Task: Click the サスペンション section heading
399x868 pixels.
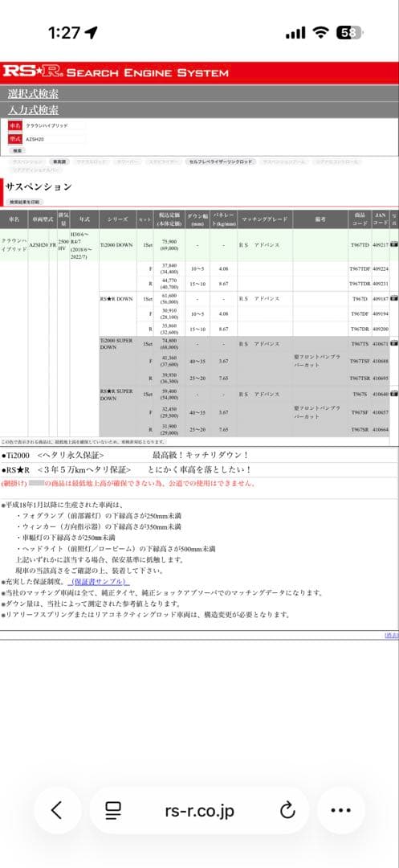Action: click(x=39, y=187)
